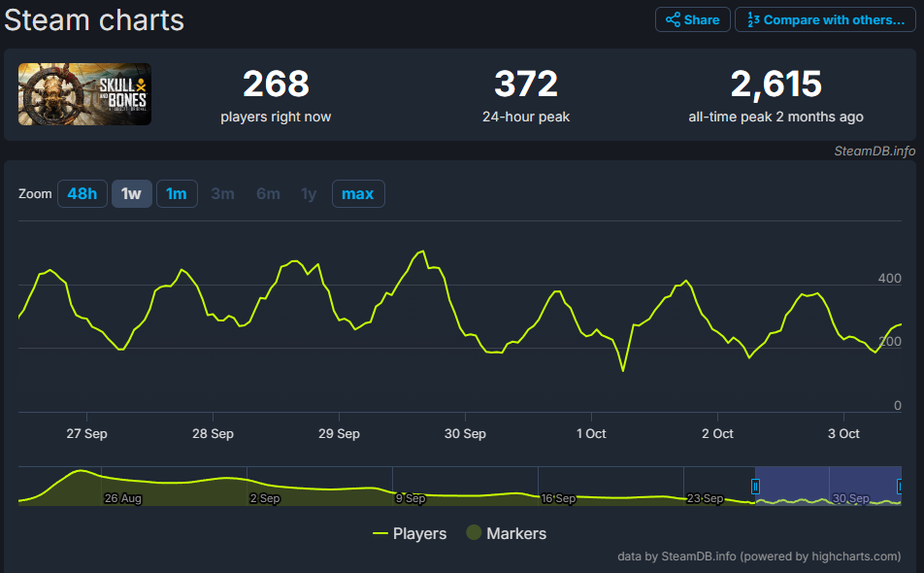The width and height of the screenshot is (924, 573).
Task: Select the 1w zoom range
Action: coord(131,194)
